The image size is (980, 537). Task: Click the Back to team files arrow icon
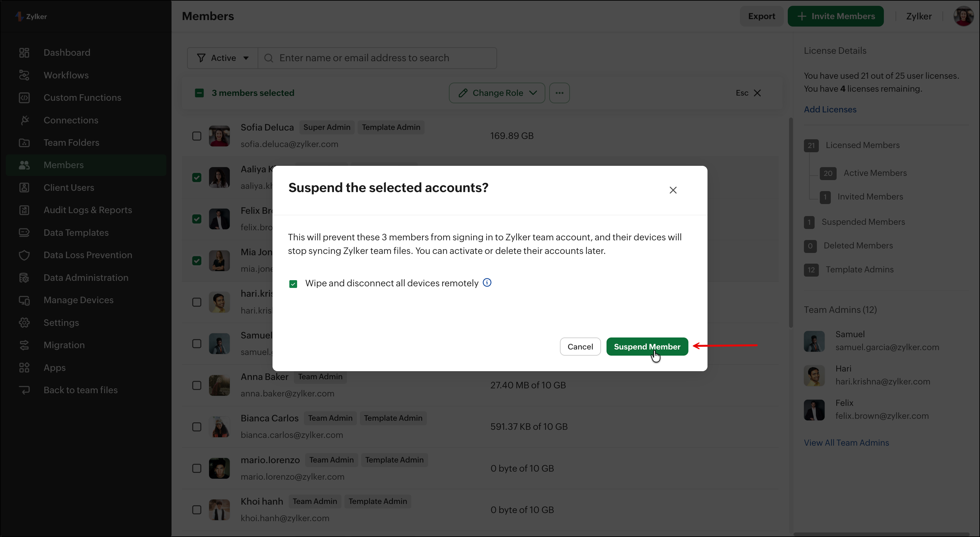tap(24, 390)
